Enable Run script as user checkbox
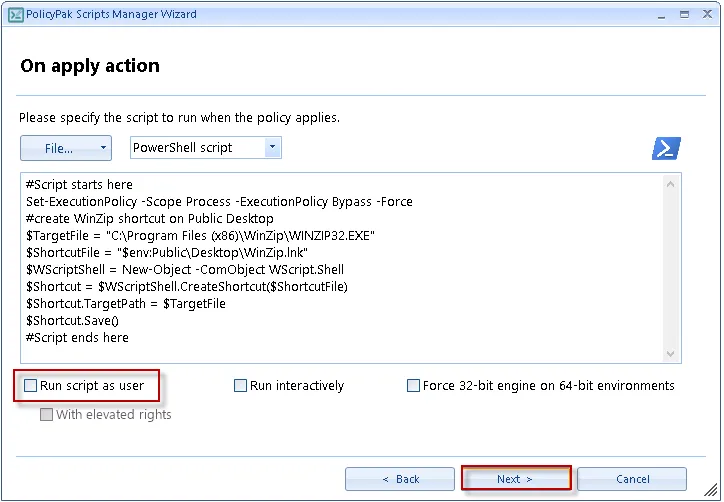 [x=31, y=386]
